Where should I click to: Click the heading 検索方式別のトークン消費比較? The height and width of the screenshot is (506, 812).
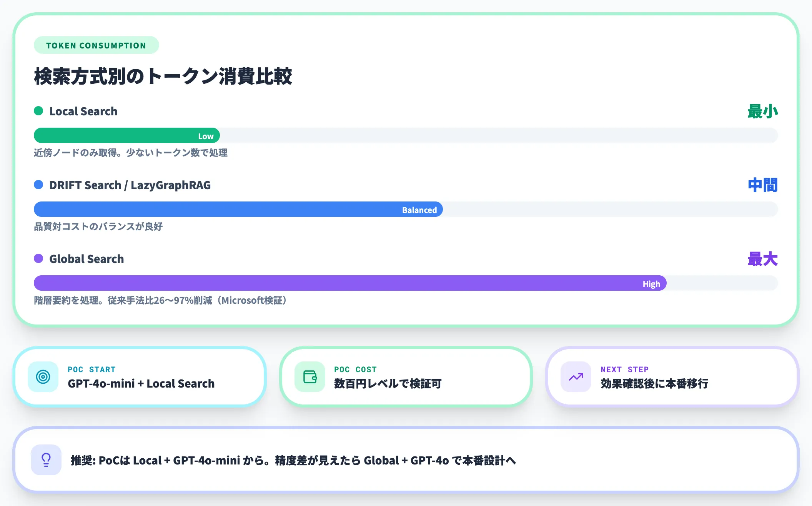[163, 76]
